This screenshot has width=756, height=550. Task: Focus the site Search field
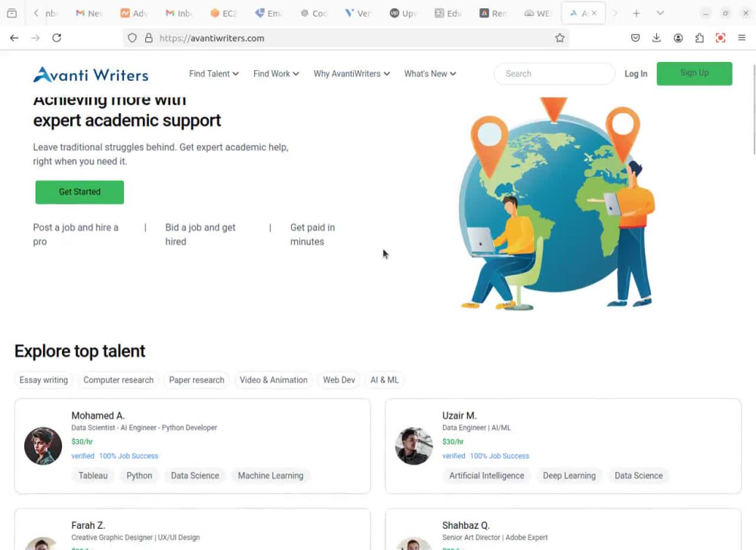554,74
